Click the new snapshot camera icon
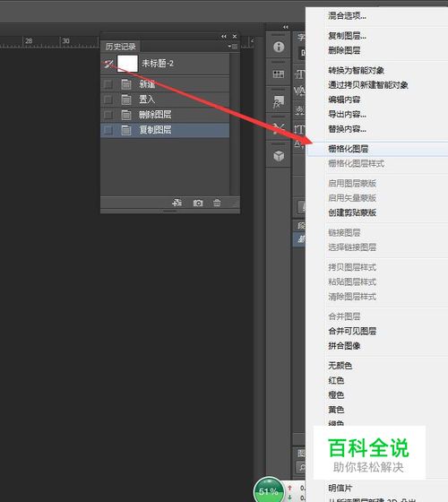 coord(198,203)
